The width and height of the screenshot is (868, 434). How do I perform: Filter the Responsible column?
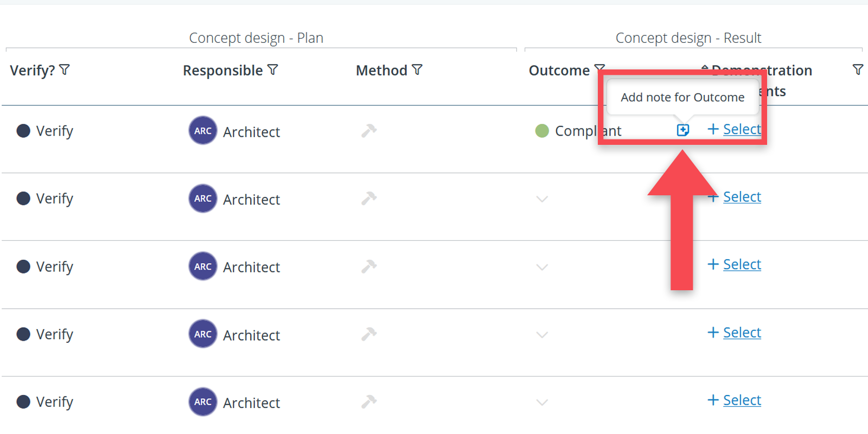tap(273, 70)
